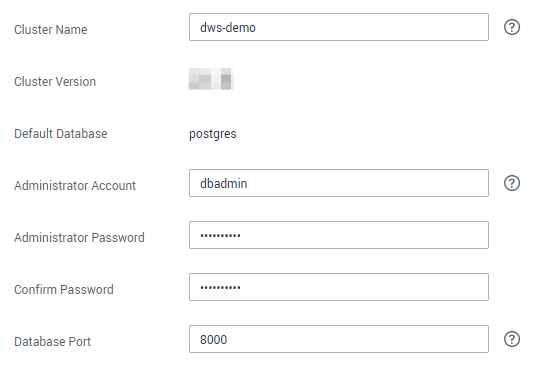Click the Cluster Name label
The image size is (544, 372).
pos(51,29)
